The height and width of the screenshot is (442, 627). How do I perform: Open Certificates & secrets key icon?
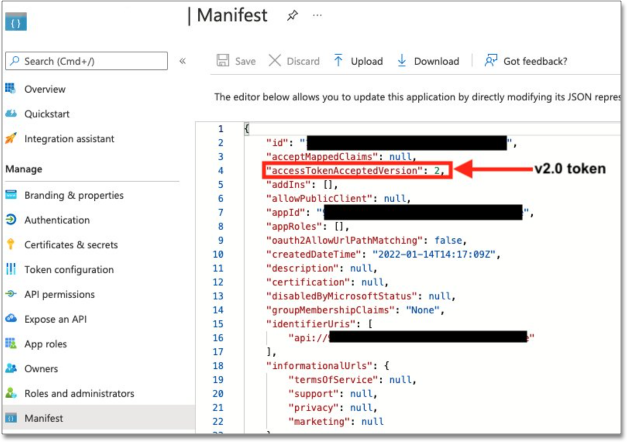[11, 244]
